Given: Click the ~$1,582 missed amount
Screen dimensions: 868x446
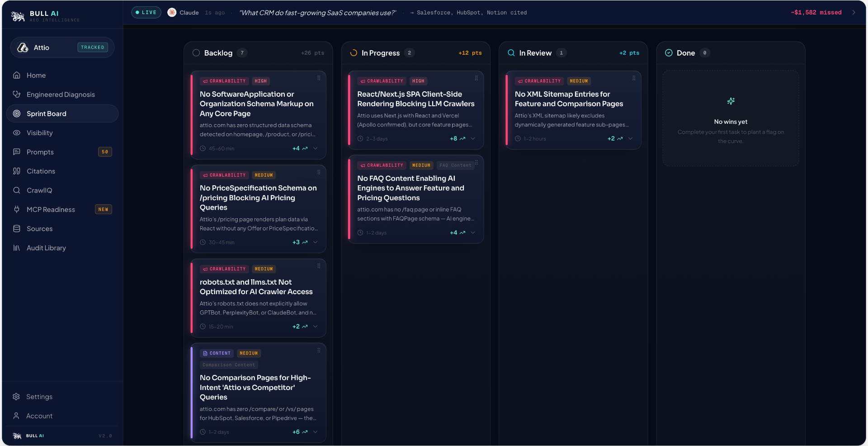Looking at the screenshot, I should (816, 13).
